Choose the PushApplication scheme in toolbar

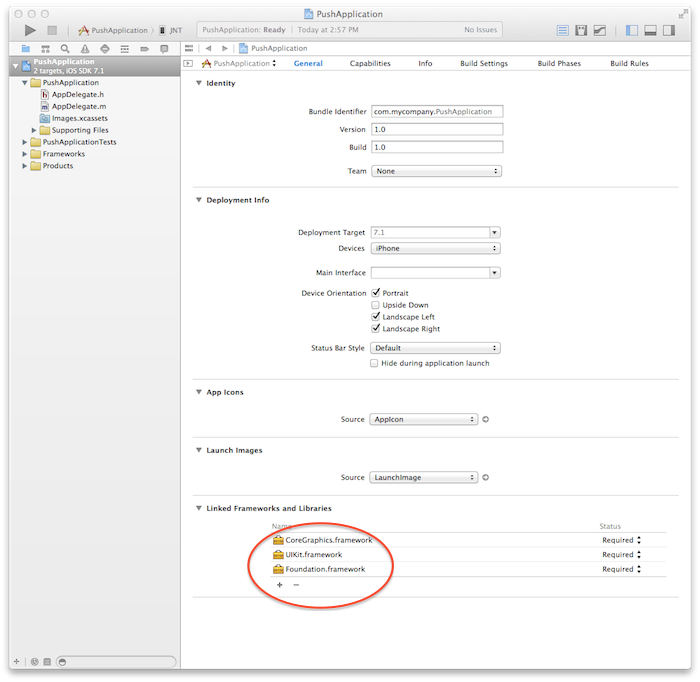pyautogui.click(x=113, y=30)
